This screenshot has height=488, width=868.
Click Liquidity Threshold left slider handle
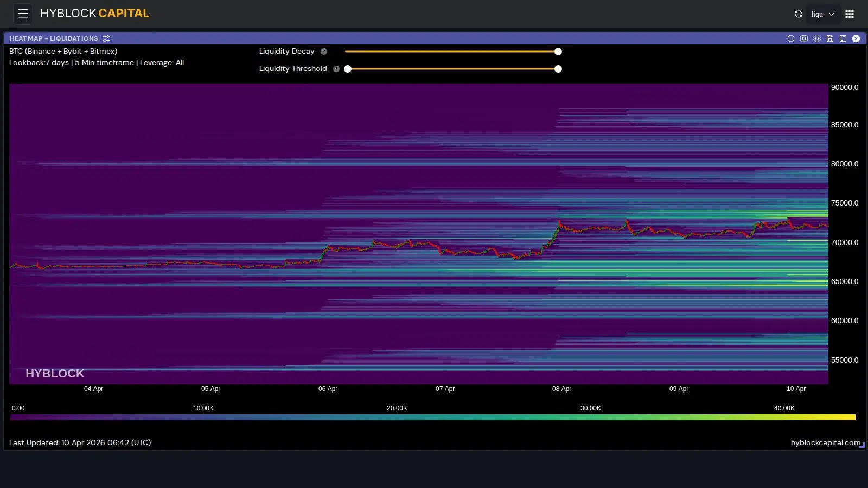[348, 69]
